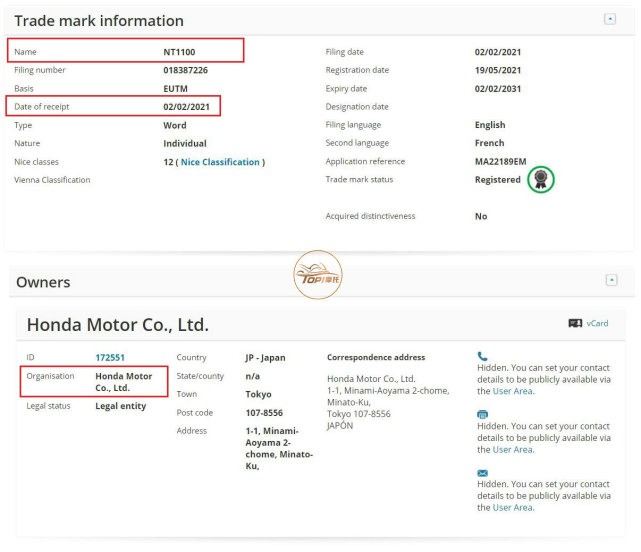
Task: Click the vCard contact card icon
Action: pyautogui.click(x=575, y=324)
